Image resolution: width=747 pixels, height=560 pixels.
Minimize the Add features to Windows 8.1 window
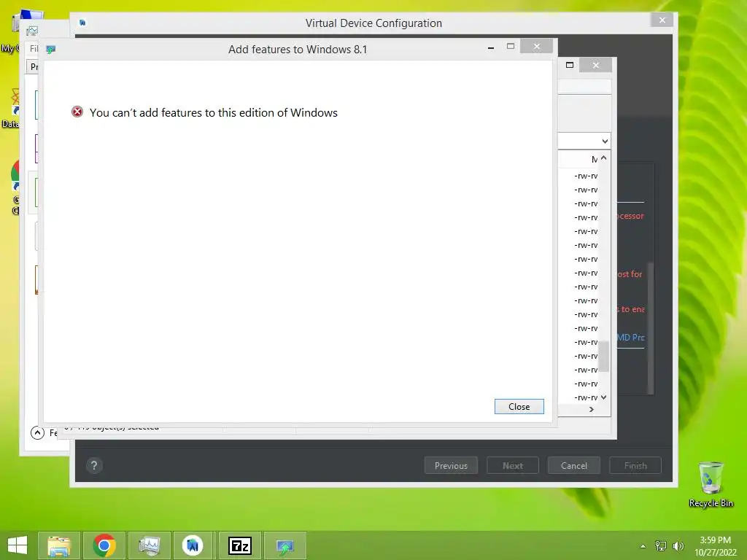click(491, 47)
